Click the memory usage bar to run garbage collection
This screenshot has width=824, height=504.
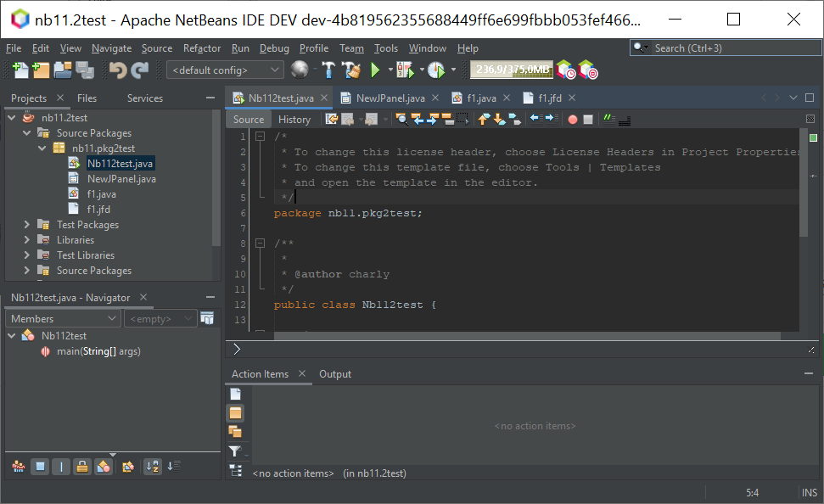pos(512,70)
